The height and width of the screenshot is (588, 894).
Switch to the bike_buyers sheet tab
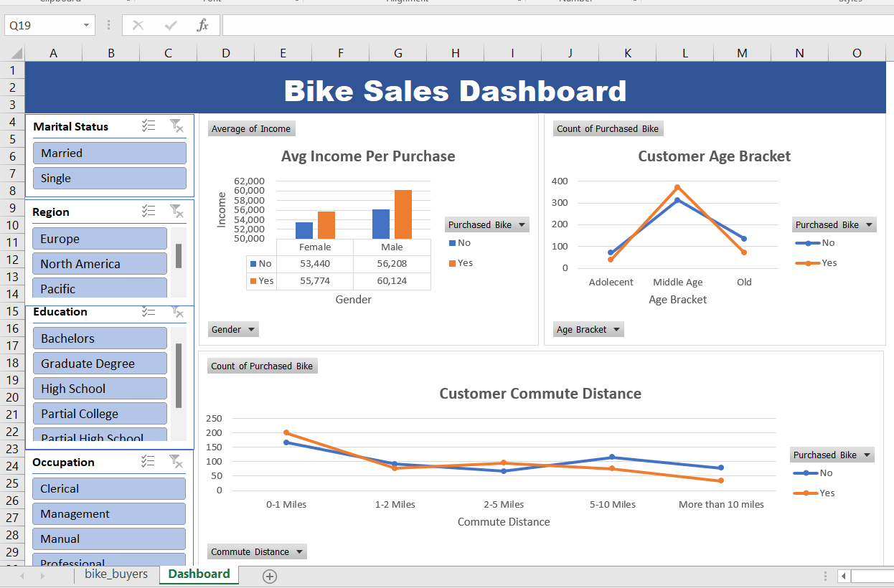point(116,574)
